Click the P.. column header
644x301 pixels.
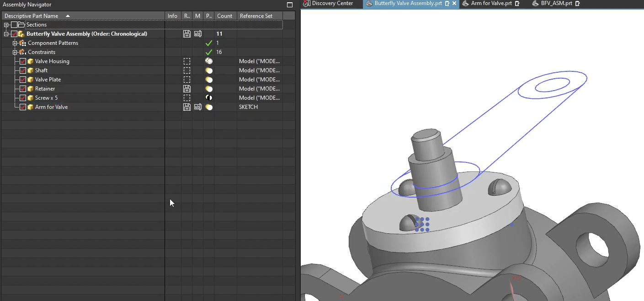pyautogui.click(x=208, y=16)
